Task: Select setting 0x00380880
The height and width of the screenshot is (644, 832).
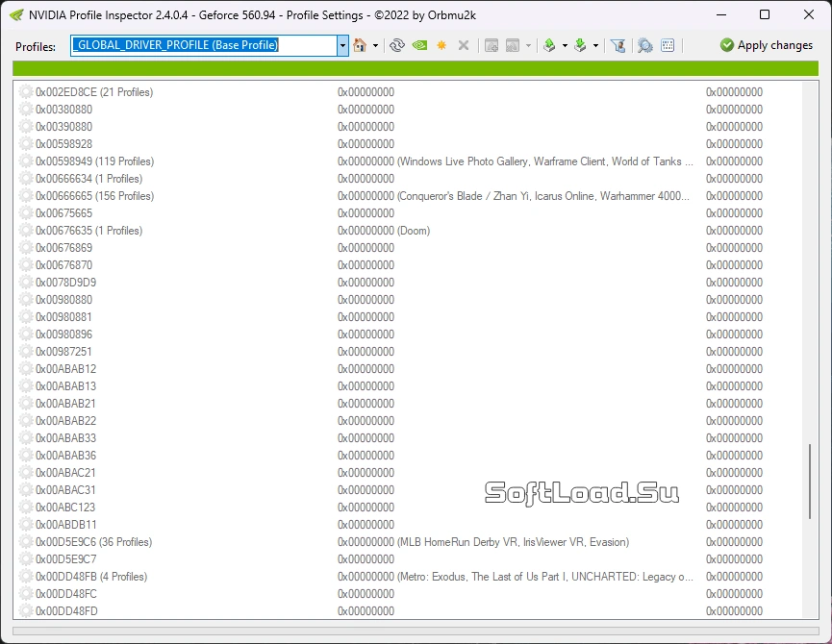Action: coord(63,110)
